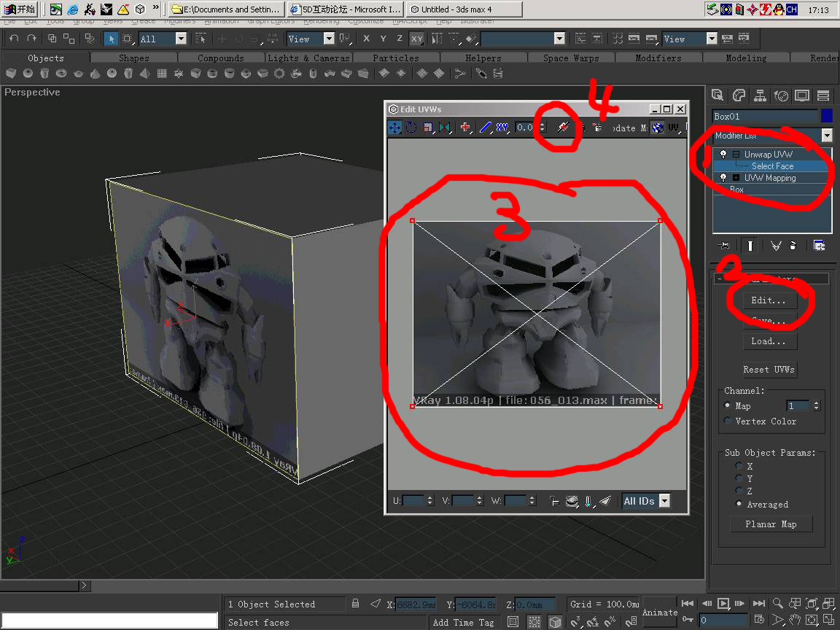840x630 pixels.
Task: Select the Map channel radio button
Action: (727, 405)
